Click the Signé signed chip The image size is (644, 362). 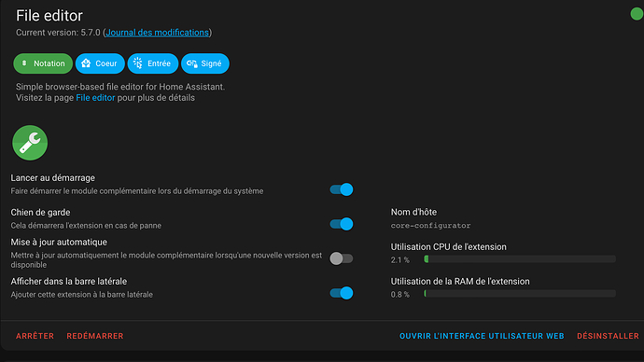pos(205,63)
